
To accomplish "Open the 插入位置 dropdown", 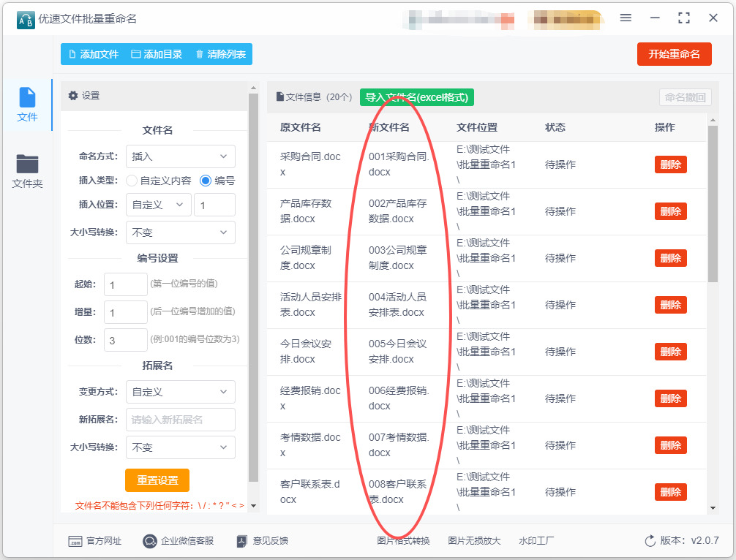I will pyautogui.click(x=158, y=205).
